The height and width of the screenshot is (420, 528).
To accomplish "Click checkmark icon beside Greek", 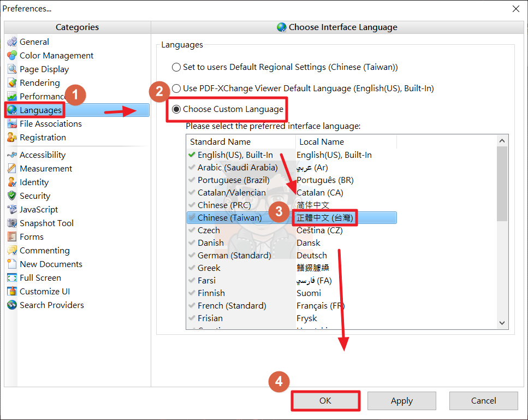I will click(192, 268).
